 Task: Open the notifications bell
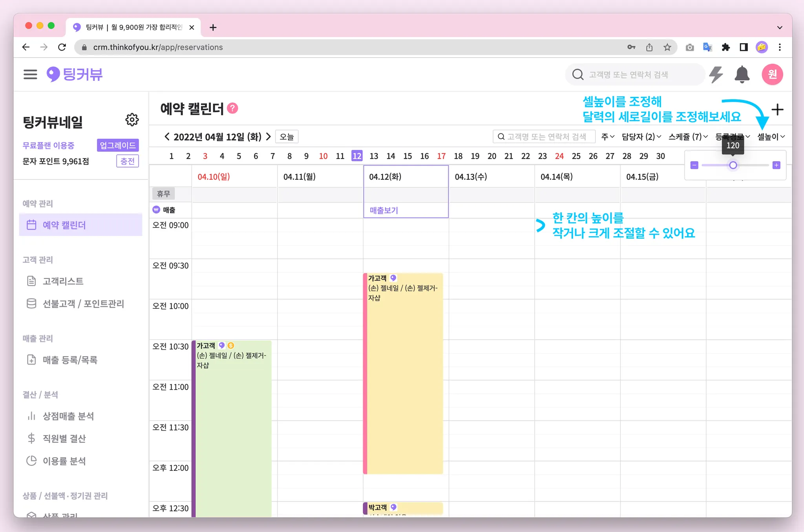[x=742, y=74]
